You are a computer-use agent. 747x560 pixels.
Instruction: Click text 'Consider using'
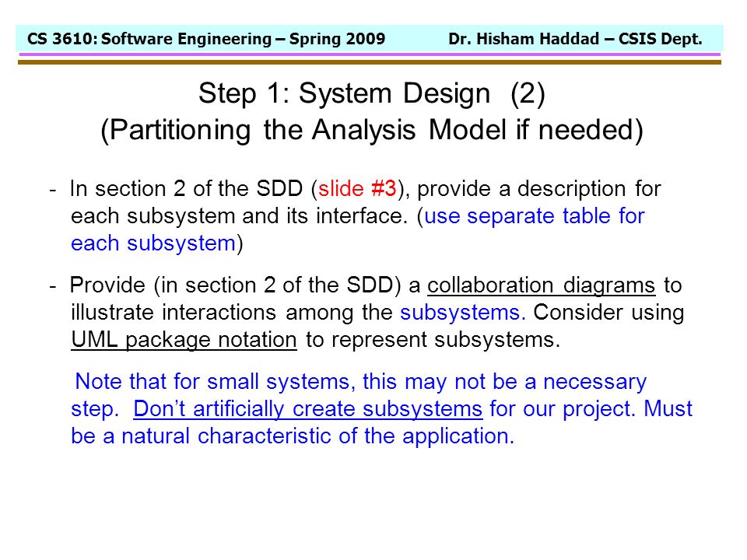608,313
